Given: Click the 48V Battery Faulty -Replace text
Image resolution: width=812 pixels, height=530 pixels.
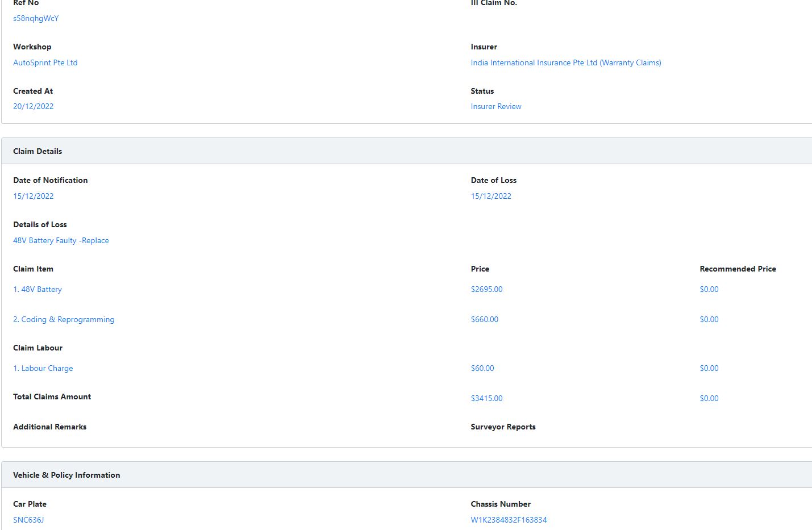Looking at the screenshot, I should pos(61,240).
